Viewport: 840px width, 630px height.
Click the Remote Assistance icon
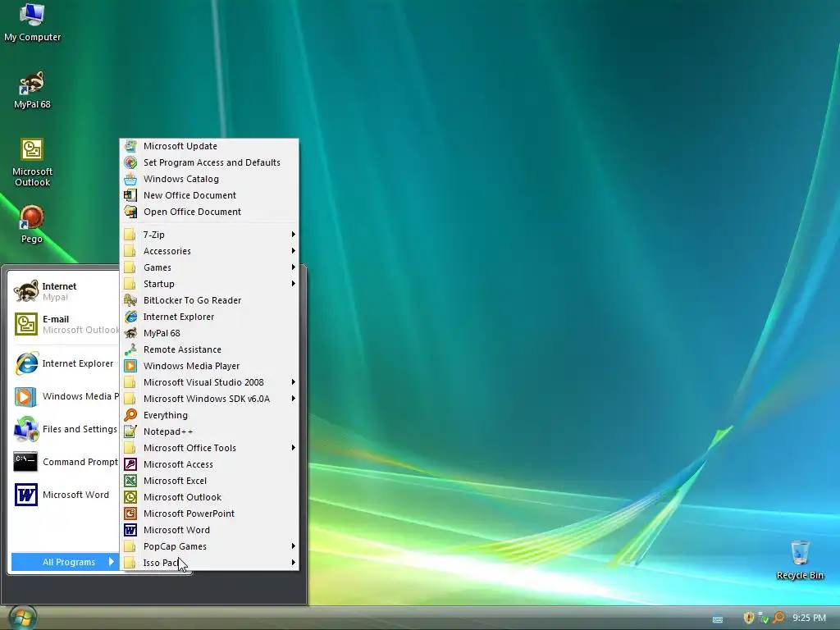[x=130, y=349]
